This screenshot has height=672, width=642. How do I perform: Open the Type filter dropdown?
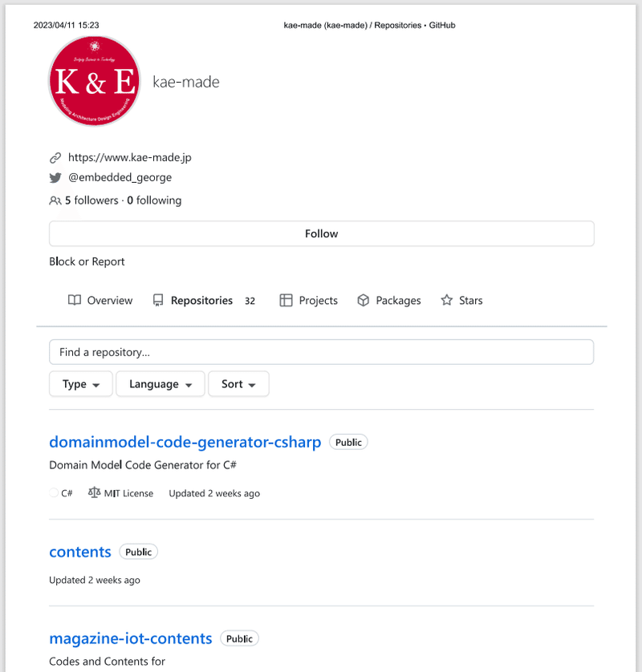(x=80, y=383)
